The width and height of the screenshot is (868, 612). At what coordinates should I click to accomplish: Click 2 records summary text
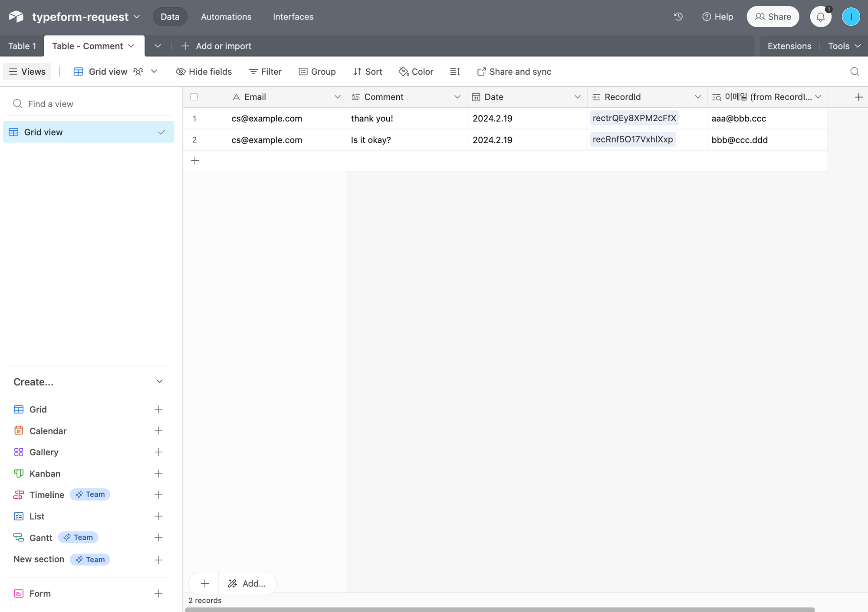click(205, 600)
